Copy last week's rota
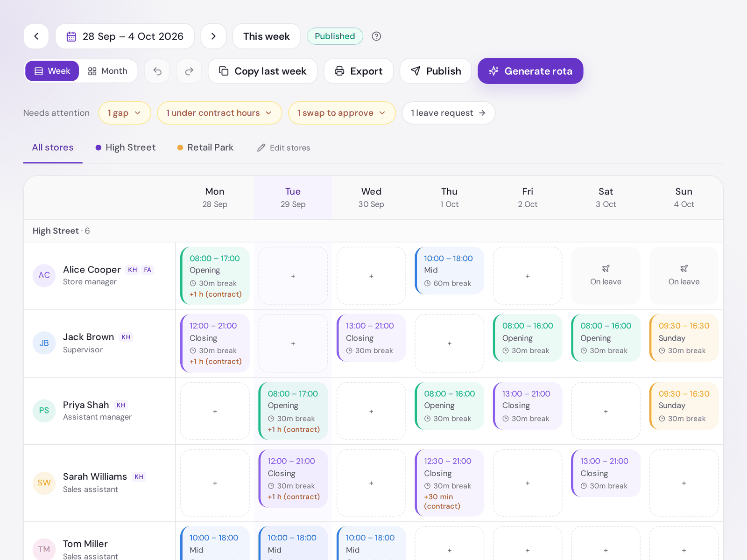The width and height of the screenshot is (747, 560). pos(263,71)
